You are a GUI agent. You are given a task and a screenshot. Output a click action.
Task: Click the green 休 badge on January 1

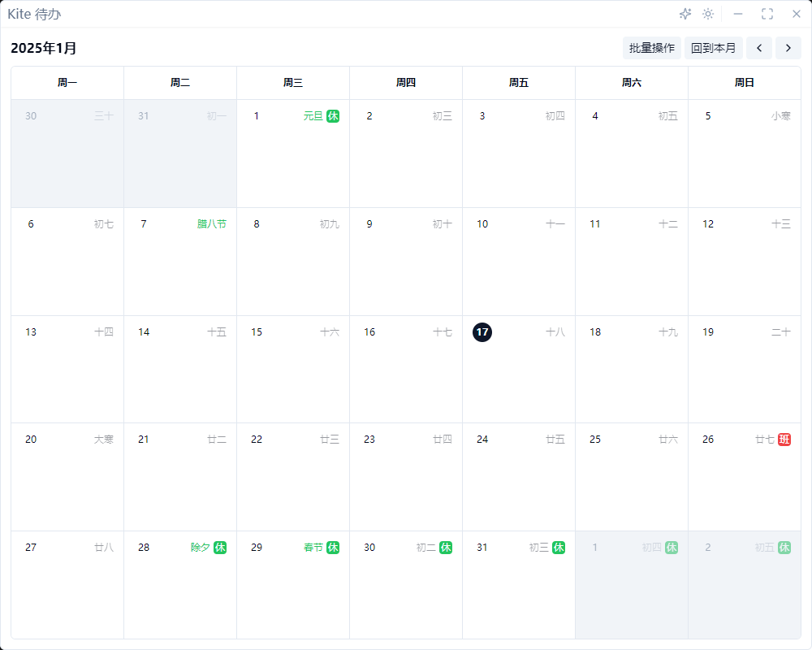pos(333,116)
